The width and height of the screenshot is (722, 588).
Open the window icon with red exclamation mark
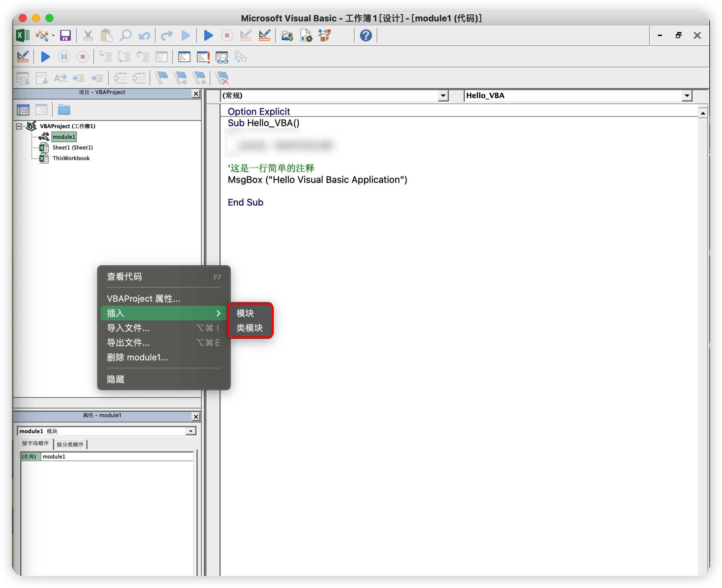203,57
